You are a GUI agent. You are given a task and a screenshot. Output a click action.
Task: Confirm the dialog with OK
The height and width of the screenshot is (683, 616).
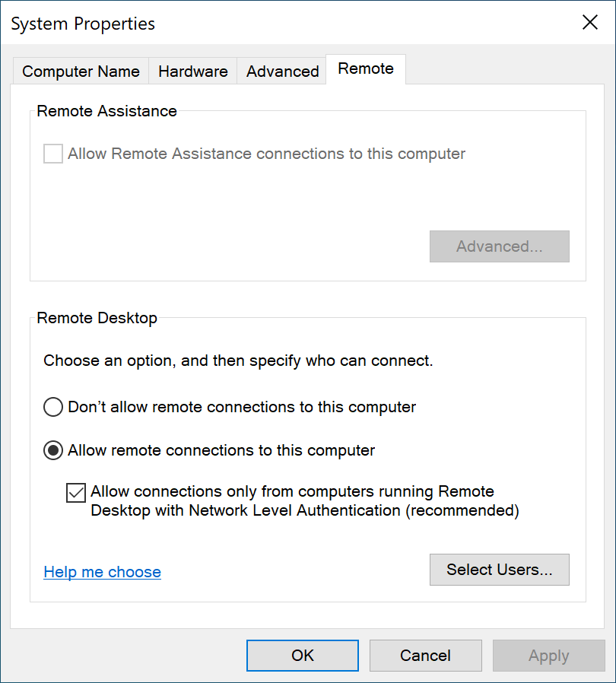point(302,656)
